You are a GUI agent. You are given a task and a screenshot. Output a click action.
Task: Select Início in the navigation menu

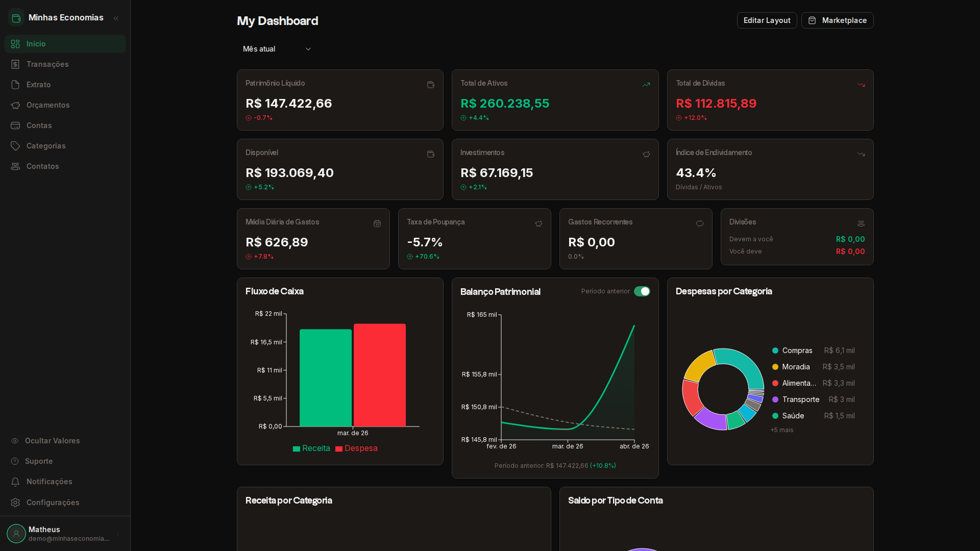coord(15,44)
